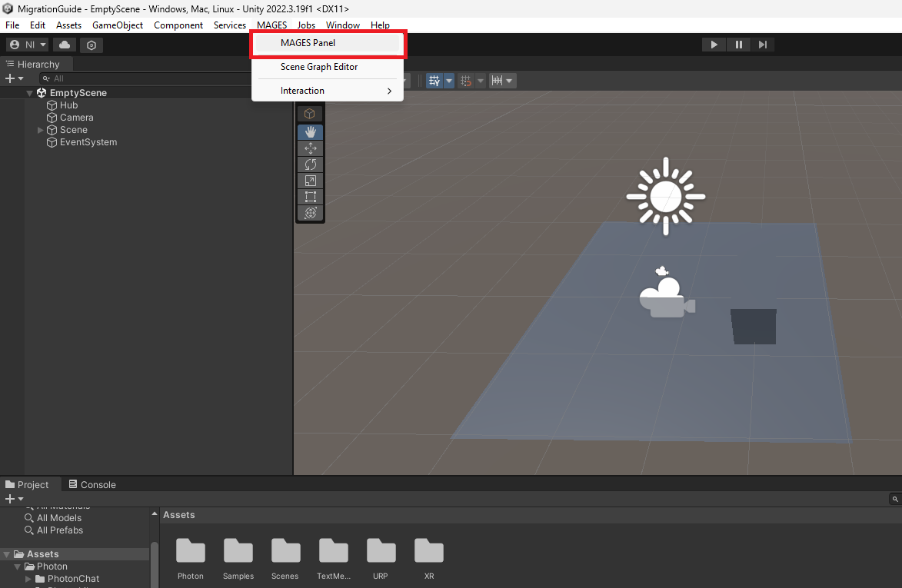The width and height of the screenshot is (902, 588).
Task: Open the Services menu
Action: pyautogui.click(x=229, y=25)
